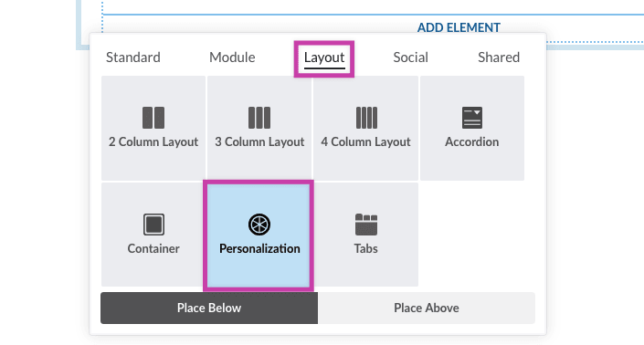
Task: Click the ADD ELEMENT link
Action: (x=459, y=27)
